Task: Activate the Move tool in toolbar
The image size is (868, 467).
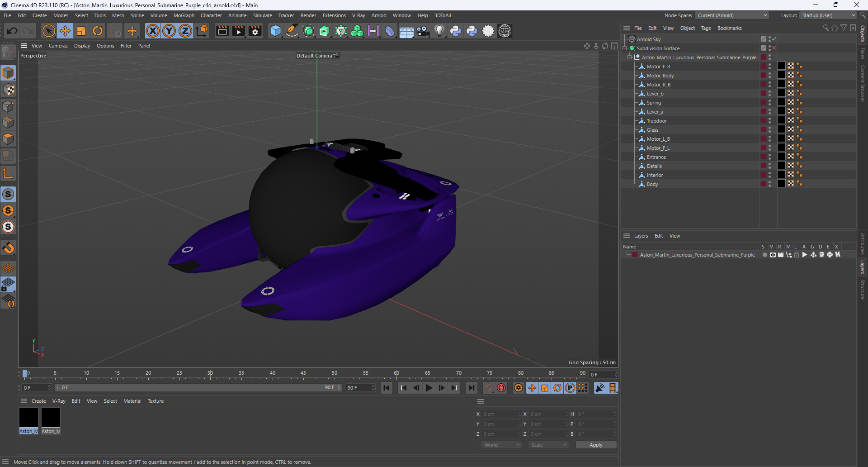Action: (65, 31)
